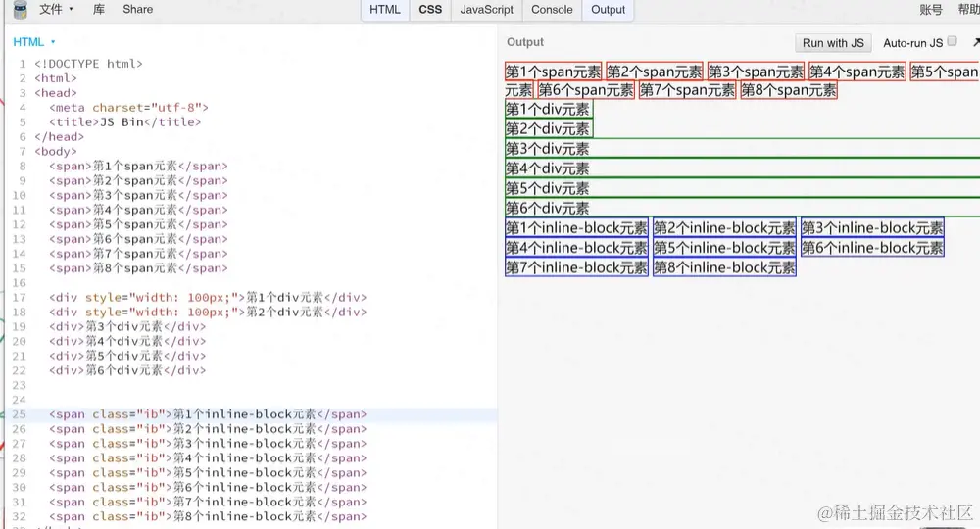980x529 pixels.
Task: Open the 文件 menu
Action: pyautogui.click(x=56, y=10)
